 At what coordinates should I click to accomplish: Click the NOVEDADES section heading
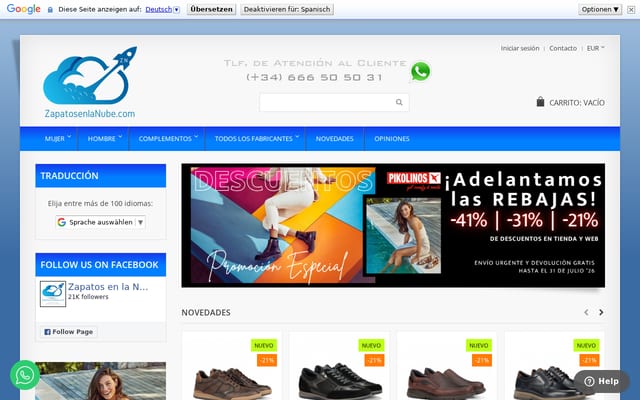coord(206,313)
